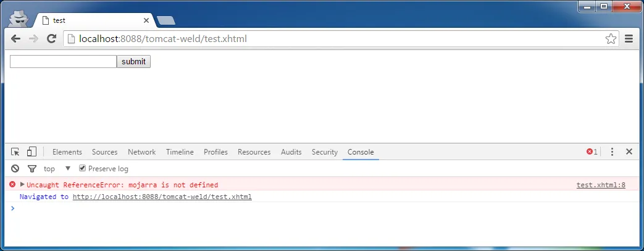Click the submit button
This screenshot has width=644, height=251.
click(x=133, y=61)
